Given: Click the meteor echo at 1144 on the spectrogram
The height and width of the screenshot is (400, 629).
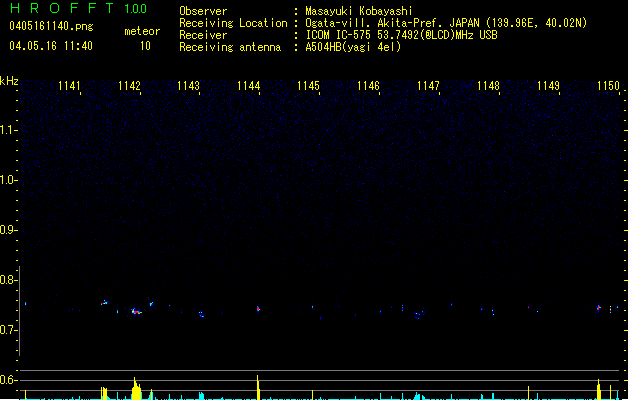Looking at the screenshot, I should tap(258, 309).
